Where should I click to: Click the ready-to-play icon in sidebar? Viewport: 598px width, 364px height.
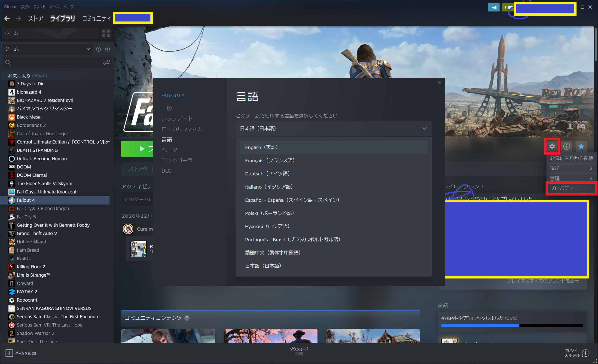107,49
